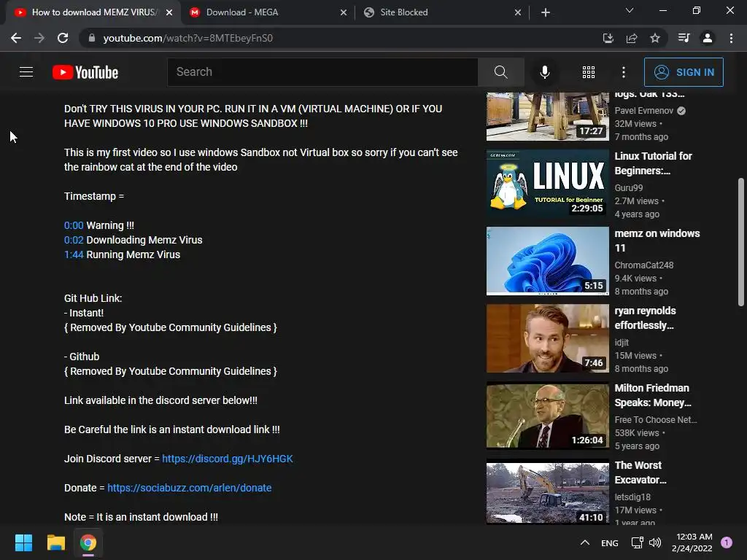This screenshot has width=747, height=560.
Task: Close the Download - MEGA tab
Action: [x=344, y=12]
